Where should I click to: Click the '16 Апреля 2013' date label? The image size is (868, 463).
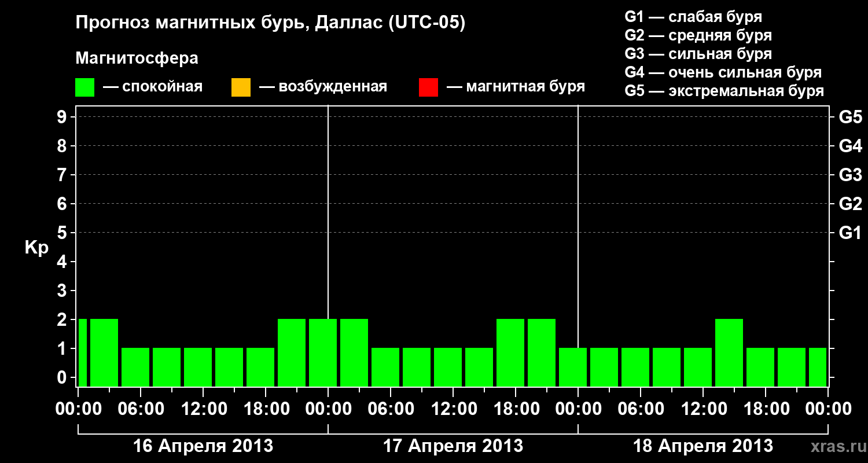[203, 446]
